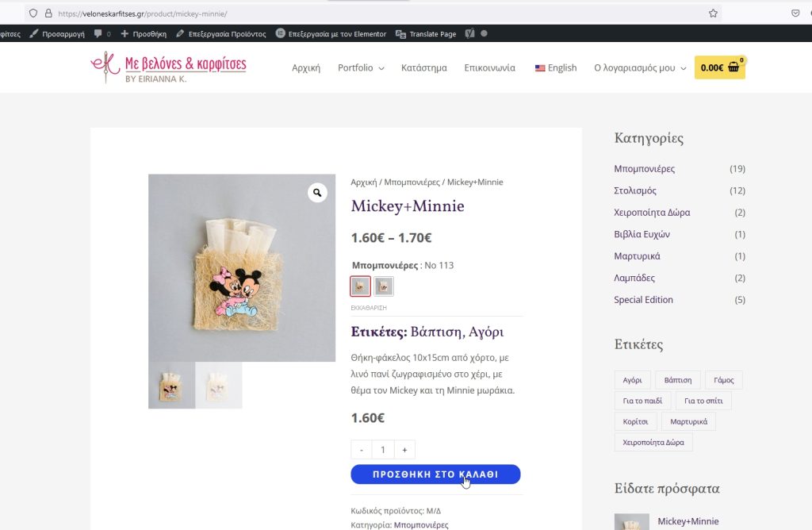Open Επικοινωνία contact page

489,68
